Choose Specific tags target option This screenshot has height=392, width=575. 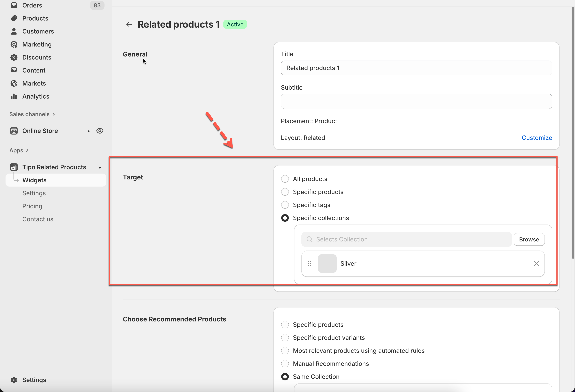tap(285, 205)
